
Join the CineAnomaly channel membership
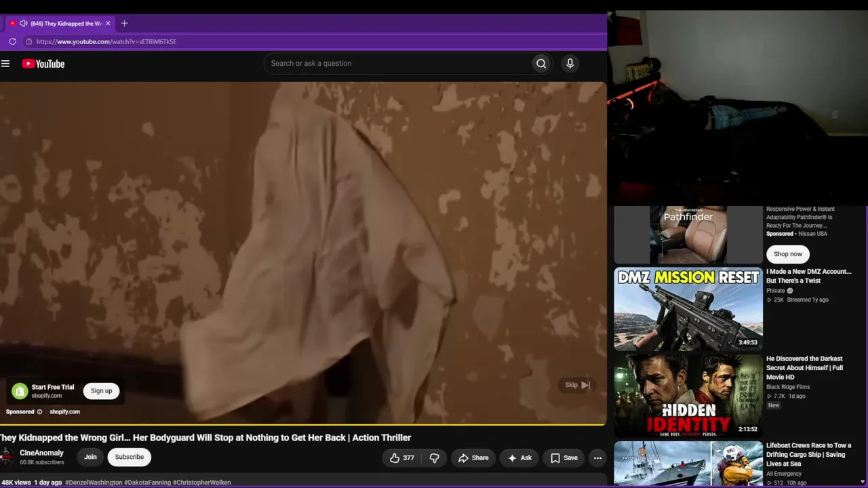click(90, 457)
